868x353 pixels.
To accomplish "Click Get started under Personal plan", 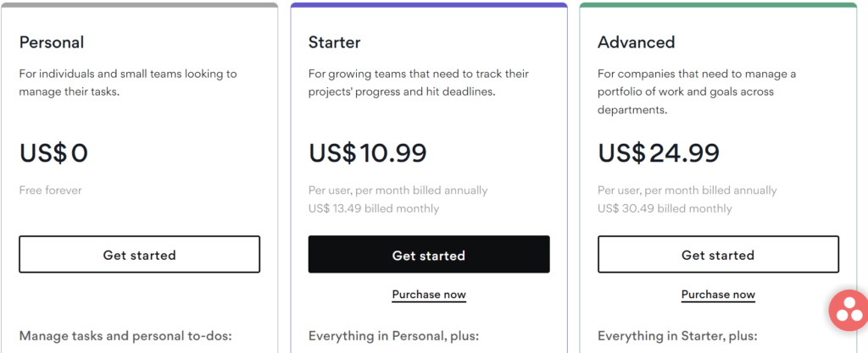I will point(140,254).
